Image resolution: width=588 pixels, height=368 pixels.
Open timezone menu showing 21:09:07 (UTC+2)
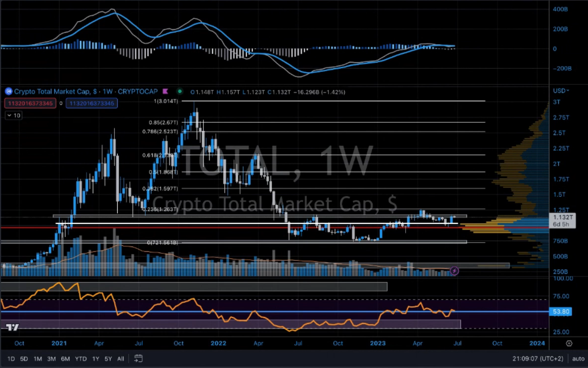(539, 359)
